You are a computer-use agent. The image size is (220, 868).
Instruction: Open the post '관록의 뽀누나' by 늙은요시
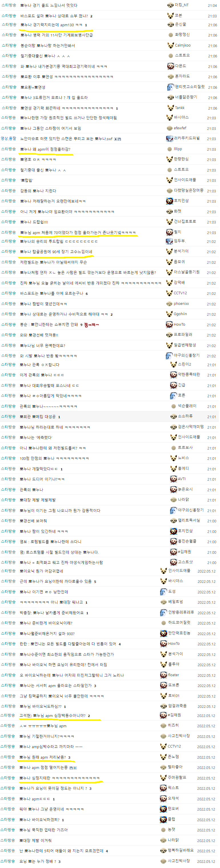(x=31, y=490)
